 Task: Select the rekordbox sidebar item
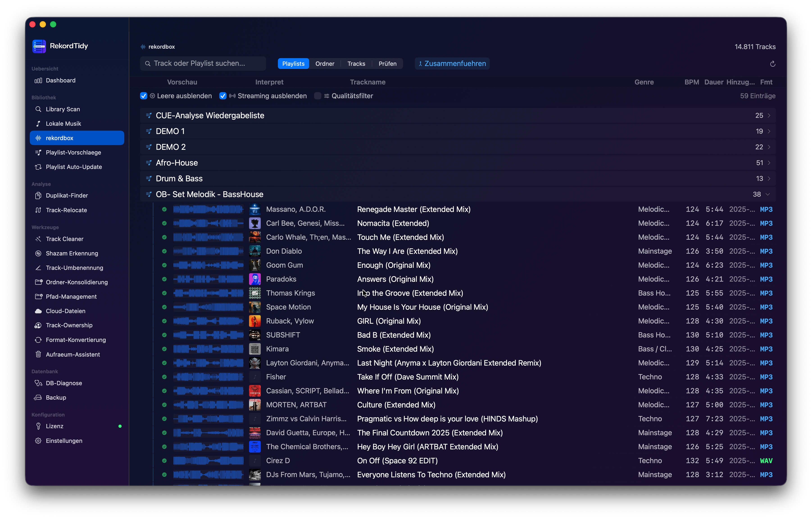[77, 138]
